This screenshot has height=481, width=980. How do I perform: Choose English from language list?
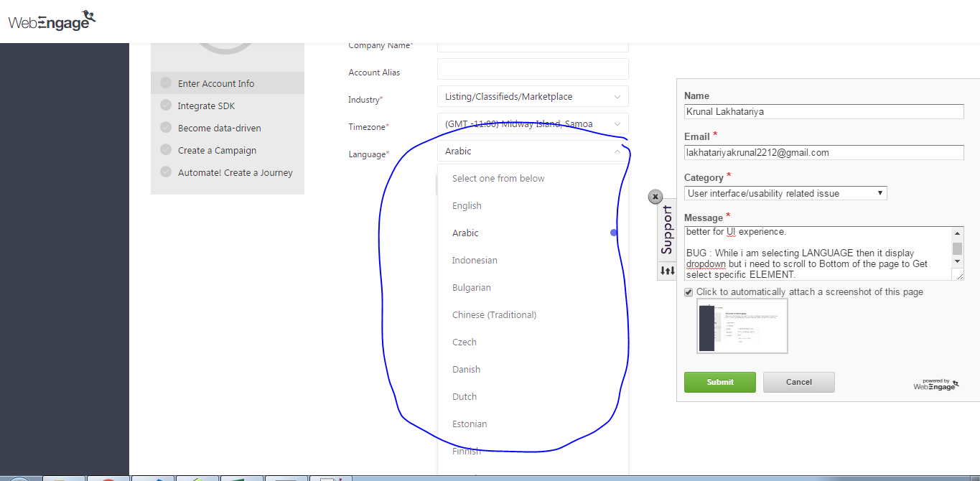533,205
